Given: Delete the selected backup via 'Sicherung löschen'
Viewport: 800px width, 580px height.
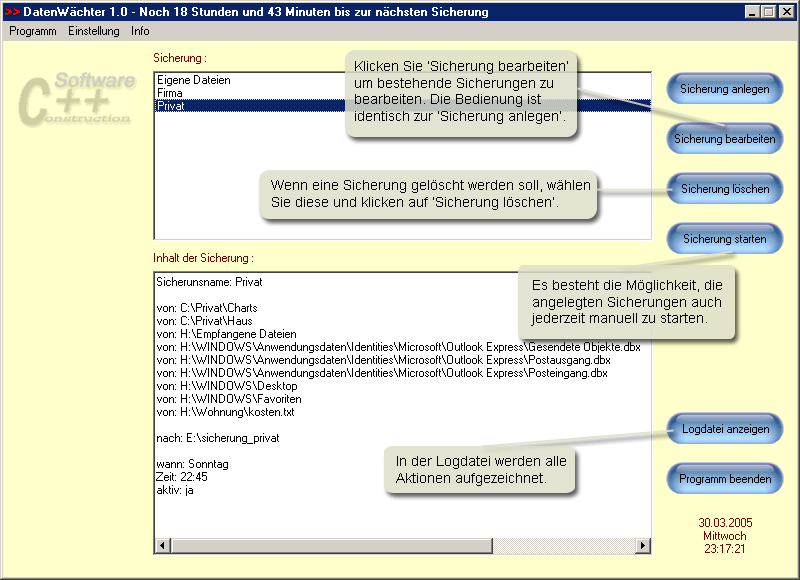Looking at the screenshot, I should 724,188.
